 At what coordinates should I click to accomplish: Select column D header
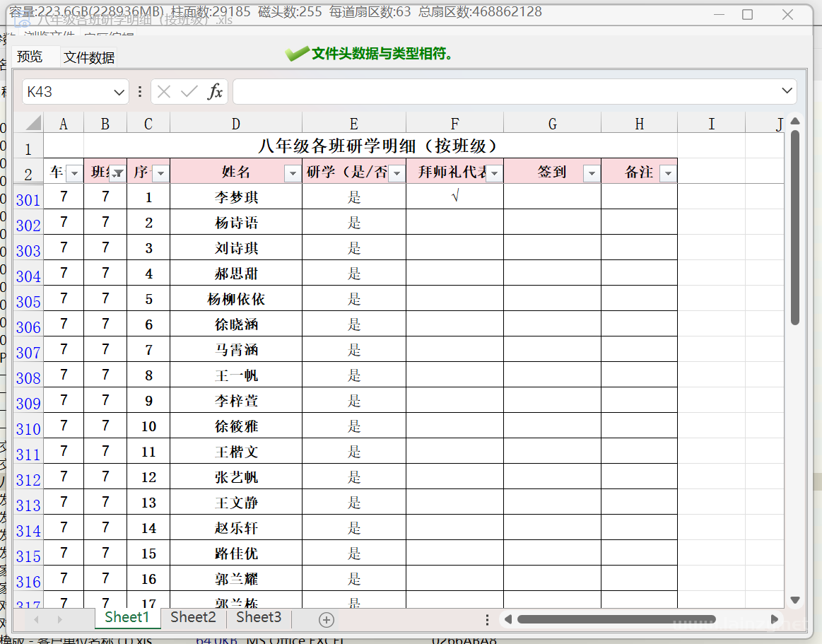point(236,124)
